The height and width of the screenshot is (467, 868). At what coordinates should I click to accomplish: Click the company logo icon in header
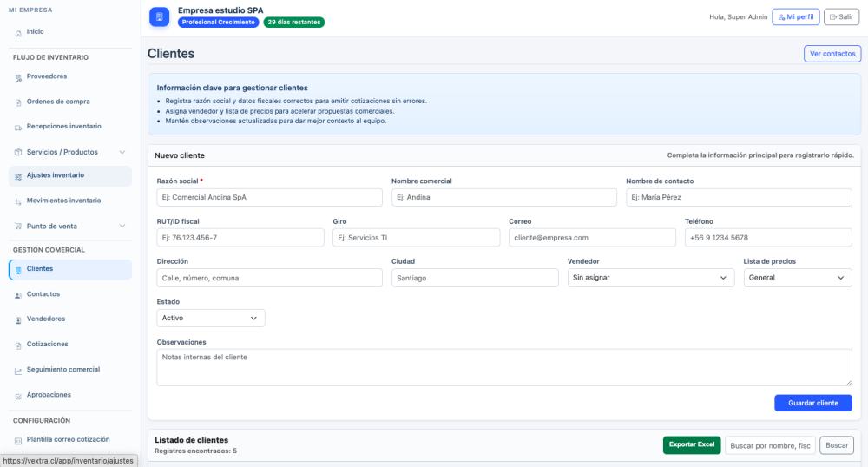click(159, 17)
